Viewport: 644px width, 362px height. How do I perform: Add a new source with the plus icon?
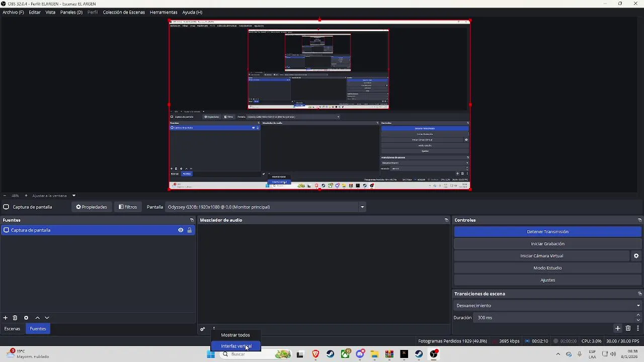click(x=6, y=318)
